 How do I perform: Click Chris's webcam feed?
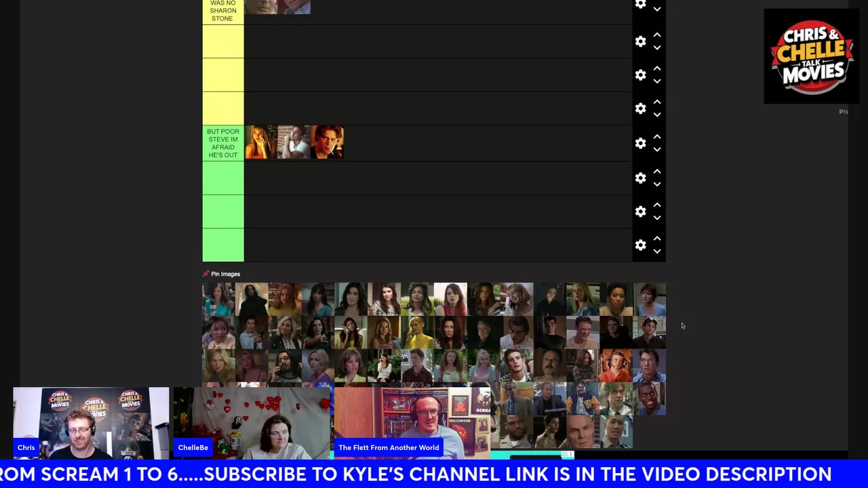(91, 424)
